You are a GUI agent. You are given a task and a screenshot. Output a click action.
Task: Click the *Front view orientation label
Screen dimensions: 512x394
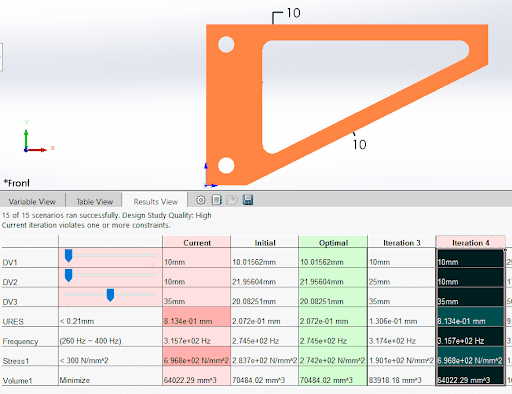(x=16, y=183)
